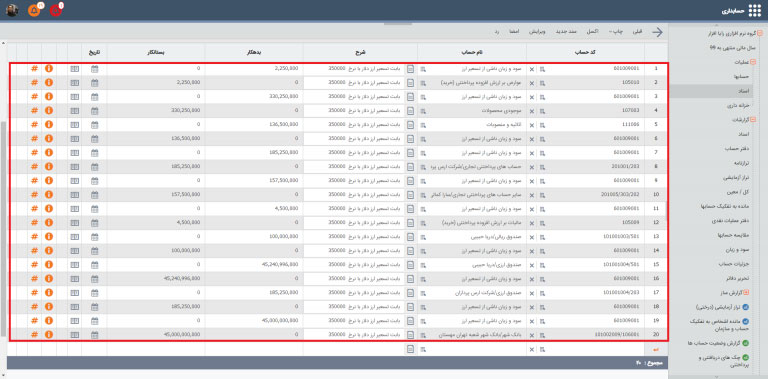Click the ویرایش toolbar button
Image resolution: width=768 pixels, height=379 pixels.
[x=537, y=32]
